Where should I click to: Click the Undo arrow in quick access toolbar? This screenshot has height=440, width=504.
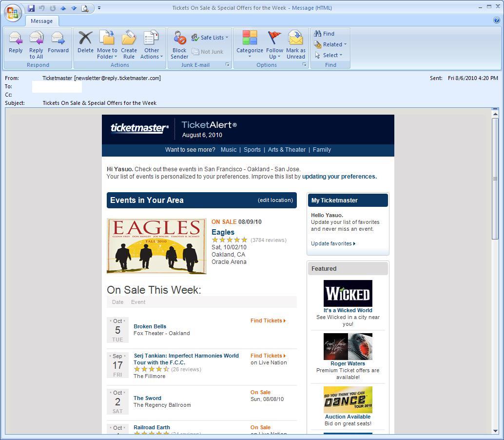click(42, 8)
